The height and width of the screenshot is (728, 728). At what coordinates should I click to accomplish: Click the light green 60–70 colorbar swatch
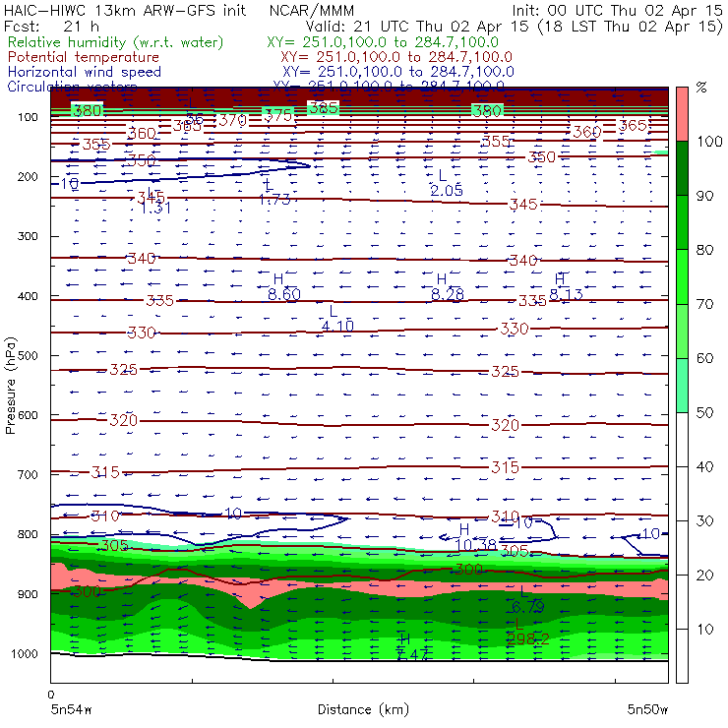coord(682,331)
